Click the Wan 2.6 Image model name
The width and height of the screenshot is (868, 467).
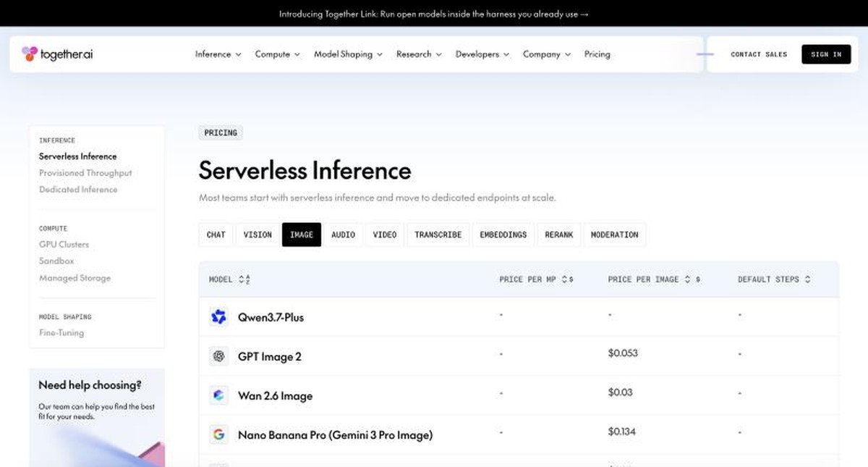tap(275, 396)
